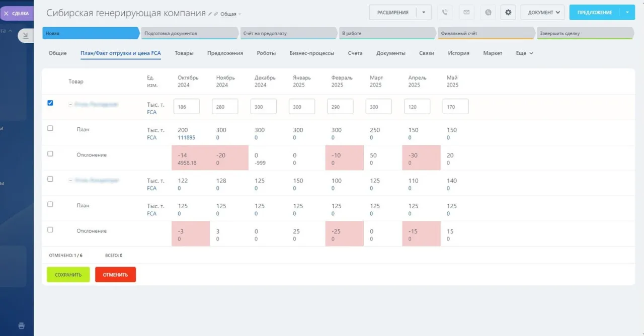
Task: Click the printer icon at bottom left
Action: tap(21, 325)
